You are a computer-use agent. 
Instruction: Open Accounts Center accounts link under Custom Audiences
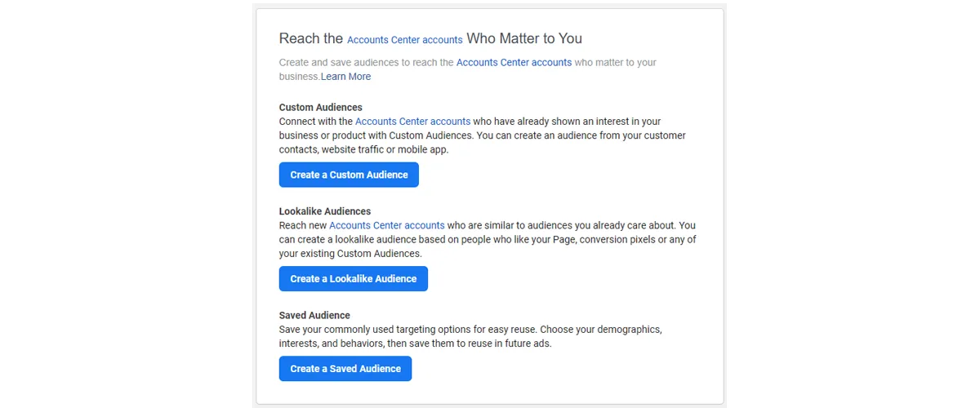(413, 122)
